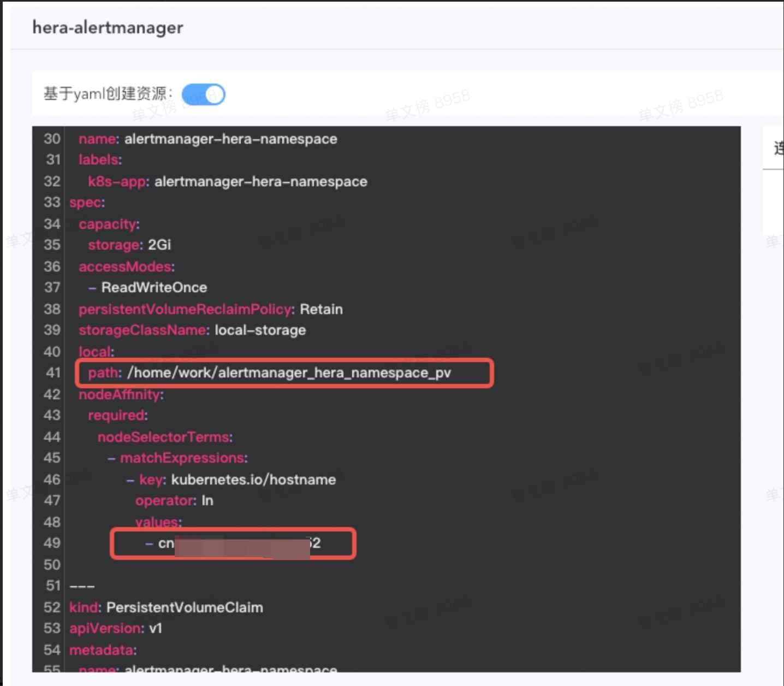
Task: Click line number 41 in the gutter
Action: click(53, 372)
